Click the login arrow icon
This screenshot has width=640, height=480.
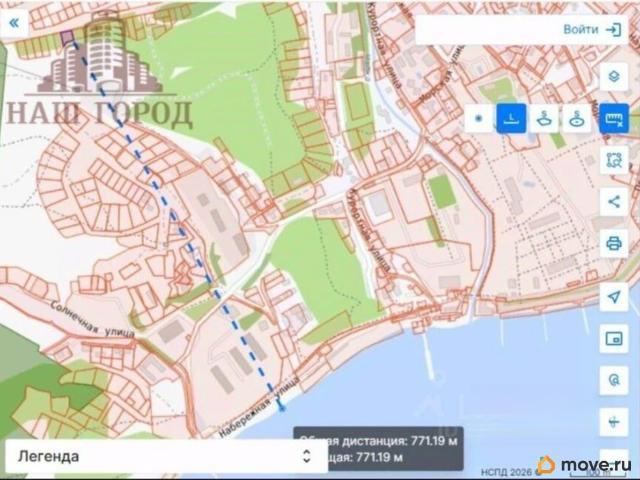pyautogui.click(x=613, y=29)
